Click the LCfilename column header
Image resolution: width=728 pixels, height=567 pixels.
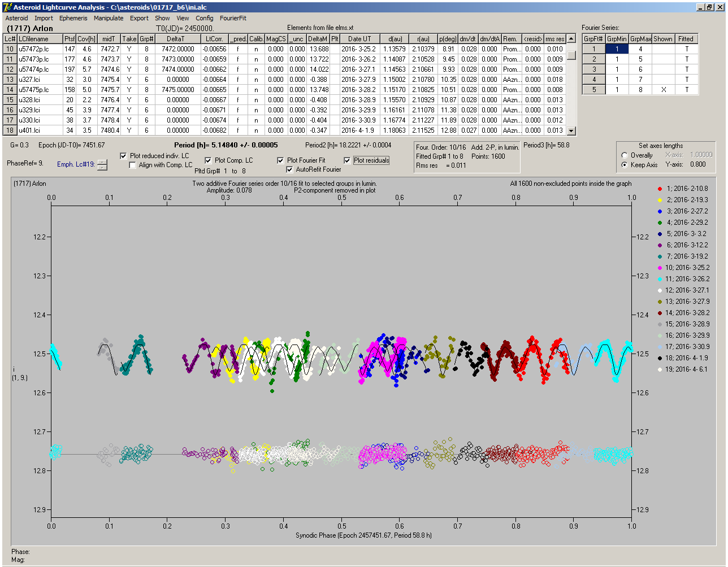click(x=40, y=39)
